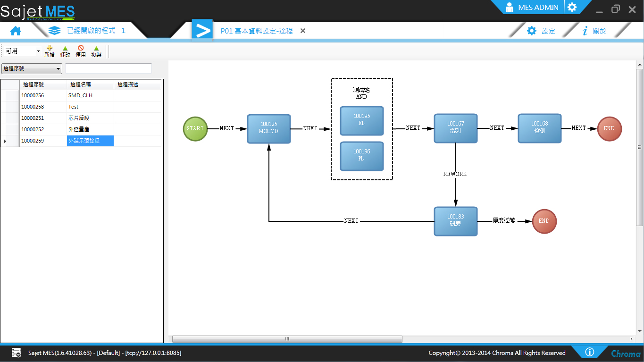Click the 芯片后段 route name cell
The width and height of the screenshot is (644, 362).
pos(90,118)
